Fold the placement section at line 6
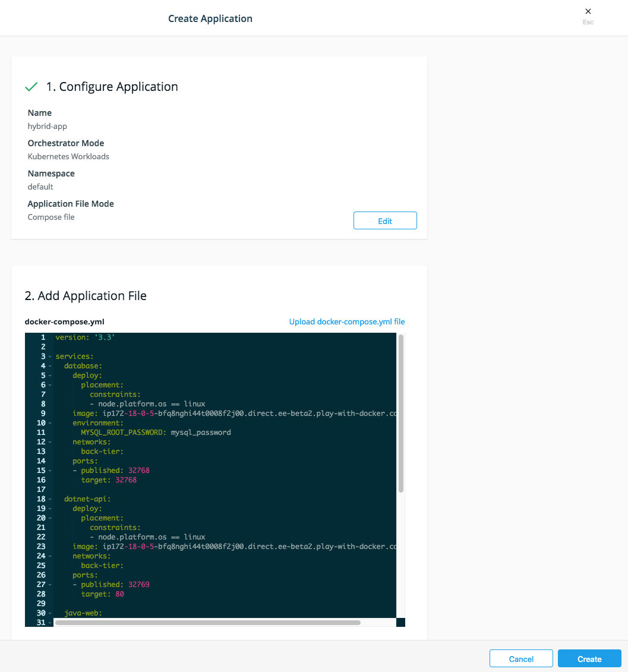This screenshot has width=628, height=672. click(x=50, y=385)
